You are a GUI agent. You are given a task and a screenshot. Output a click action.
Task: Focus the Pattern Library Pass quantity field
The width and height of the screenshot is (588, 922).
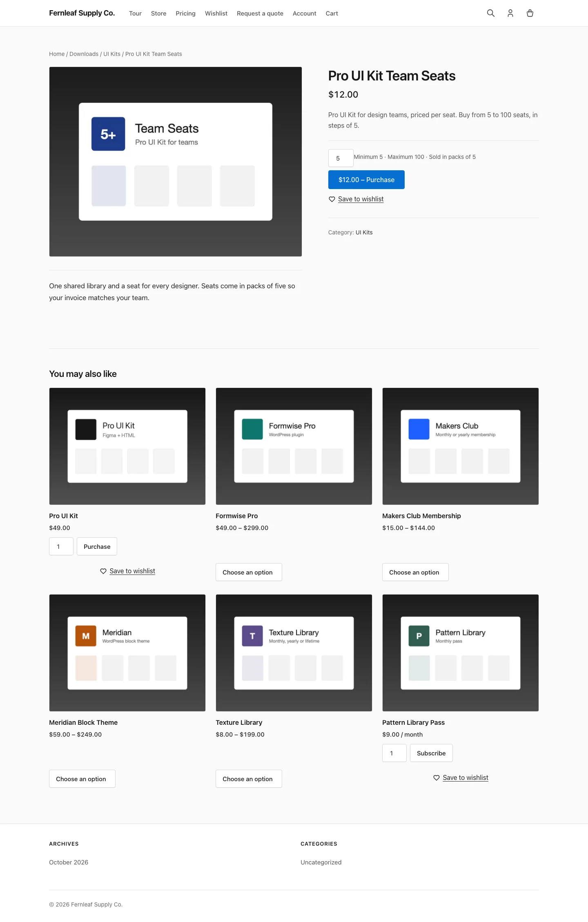[394, 753]
